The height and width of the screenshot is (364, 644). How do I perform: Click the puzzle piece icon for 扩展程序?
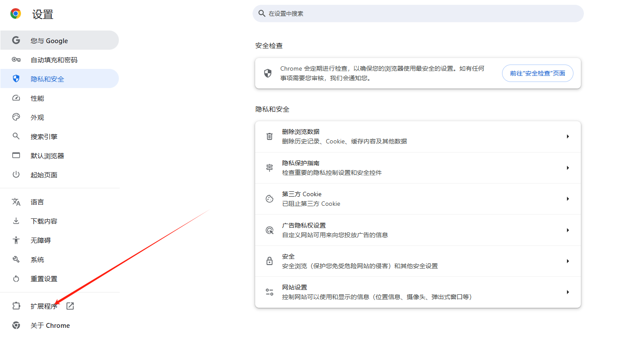click(16, 306)
